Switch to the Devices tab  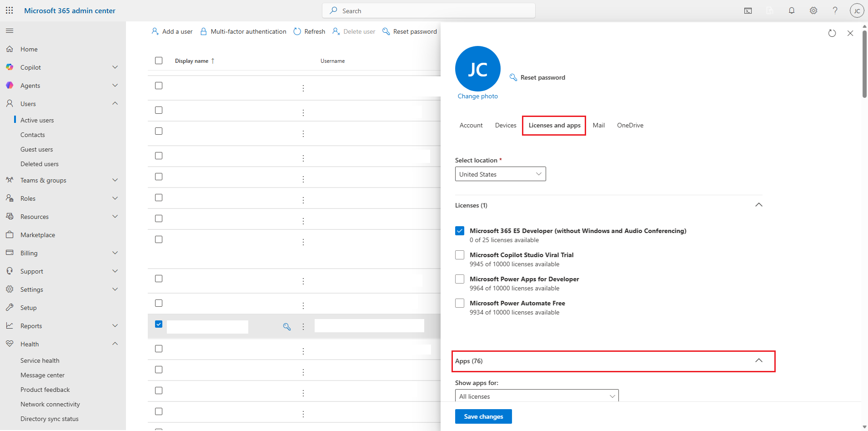[506, 125]
